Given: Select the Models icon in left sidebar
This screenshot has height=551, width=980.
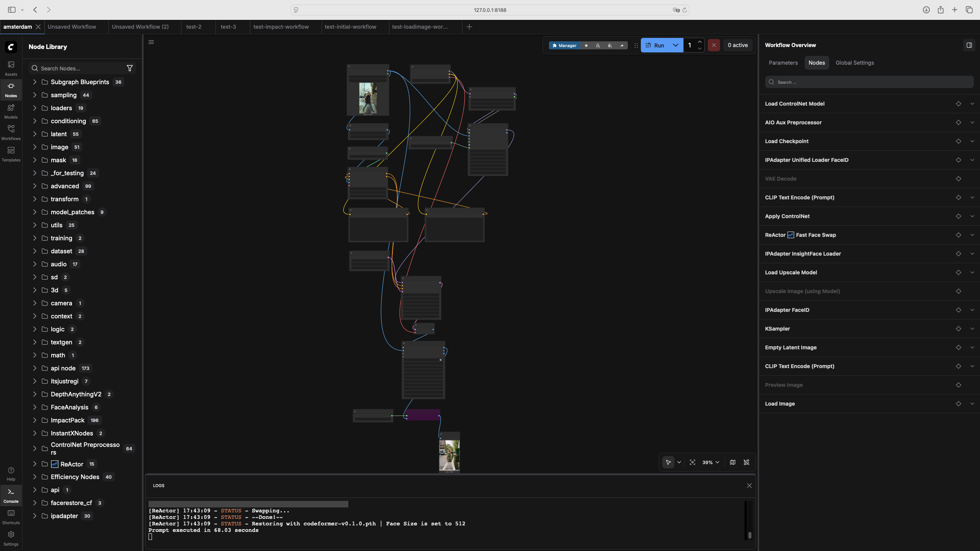Looking at the screenshot, I should pos(11,111).
